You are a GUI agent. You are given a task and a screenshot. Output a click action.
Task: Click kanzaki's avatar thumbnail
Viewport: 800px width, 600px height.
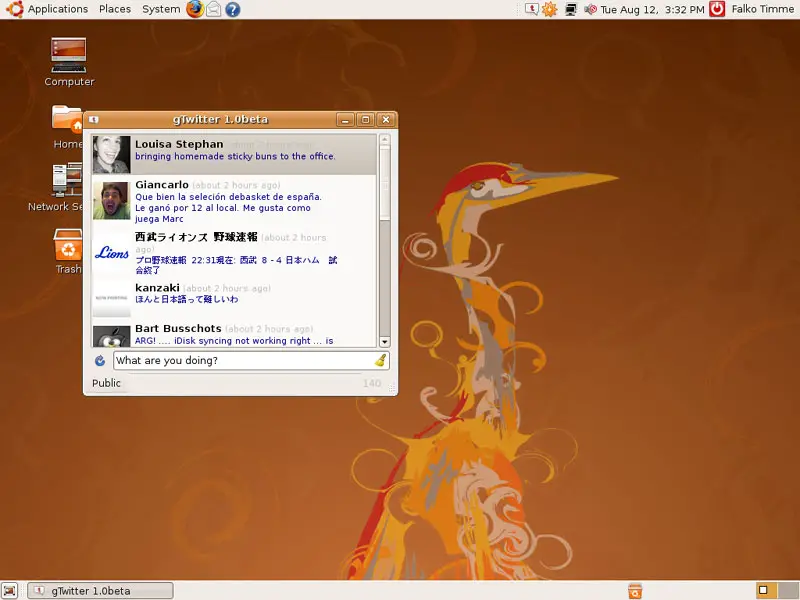click(112, 298)
